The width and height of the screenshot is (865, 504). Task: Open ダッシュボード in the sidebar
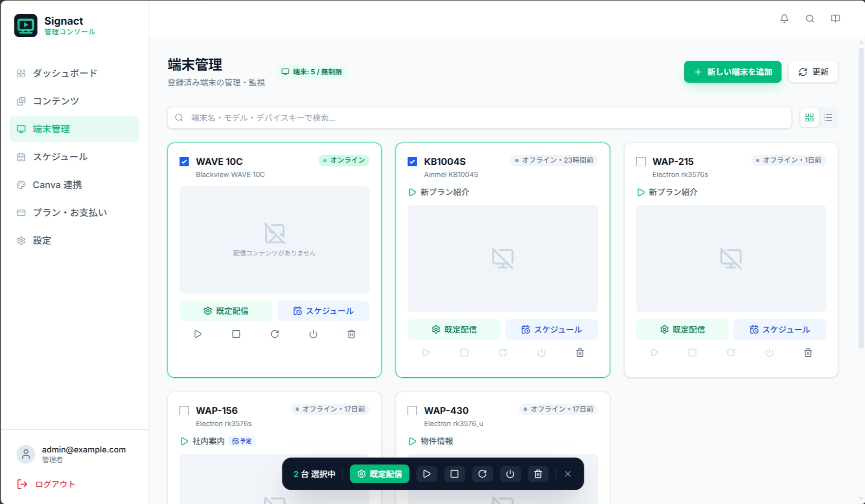[x=74, y=73]
